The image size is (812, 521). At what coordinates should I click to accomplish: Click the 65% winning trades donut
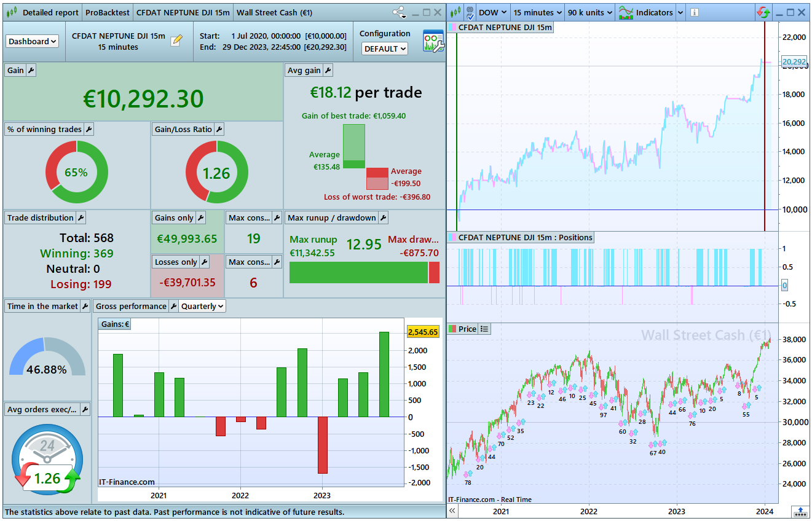click(77, 173)
